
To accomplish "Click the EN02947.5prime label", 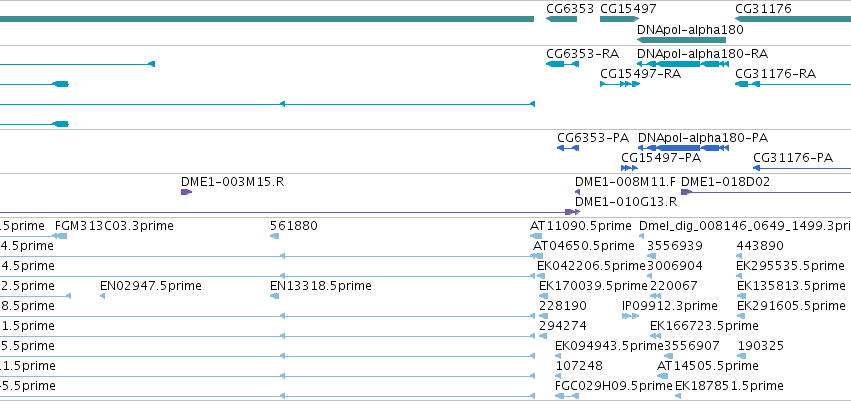I will coord(151,285).
